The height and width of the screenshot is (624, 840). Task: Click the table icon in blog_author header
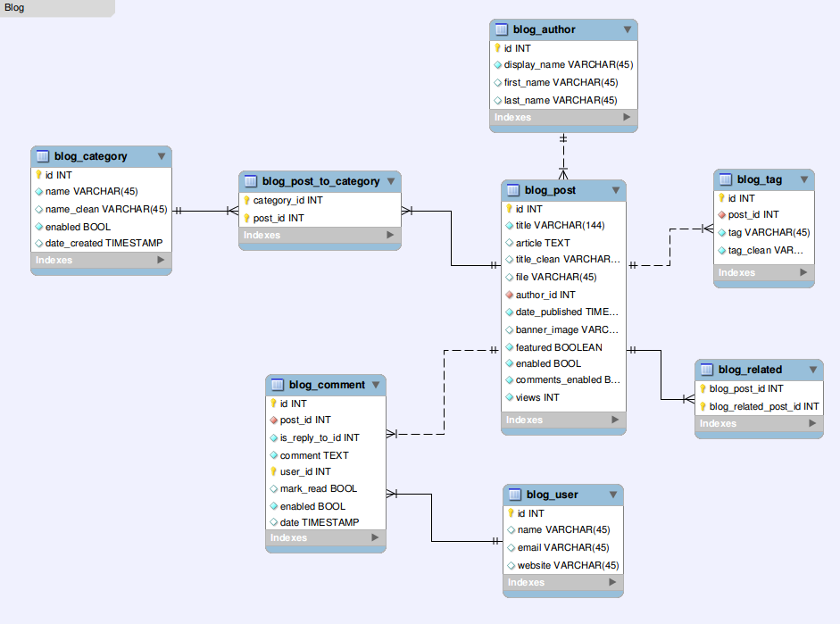[502, 29]
